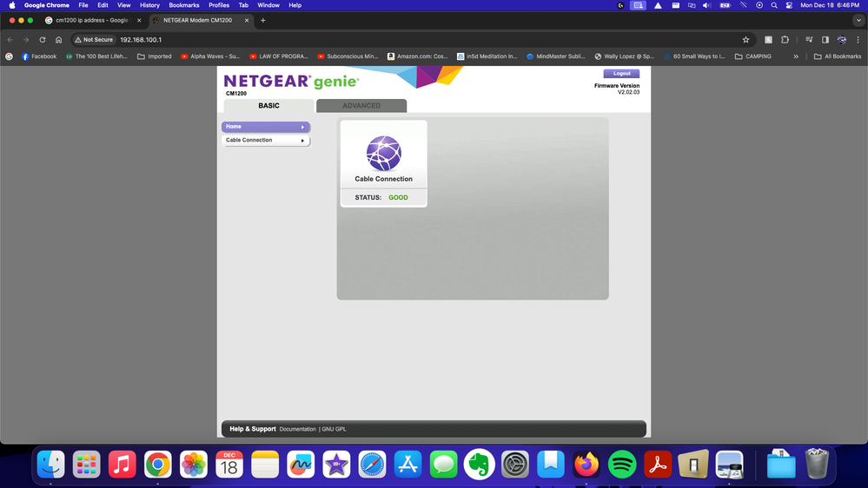The height and width of the screenshot is (488, 868).
Task: Click the NETGEAR genie logo
Action: (x=291, y=82)
